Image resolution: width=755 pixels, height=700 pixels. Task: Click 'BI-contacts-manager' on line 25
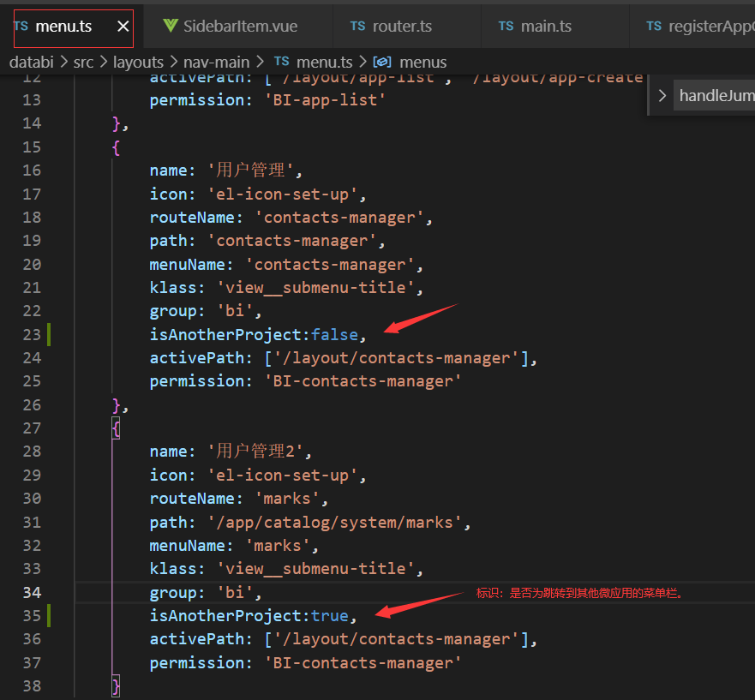click(363, 381)
